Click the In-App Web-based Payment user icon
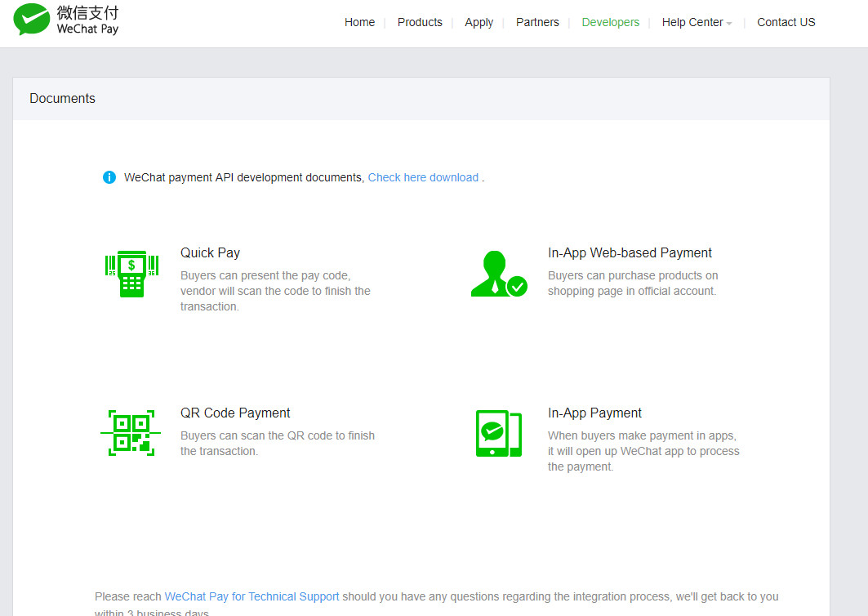 click(499, 274)
